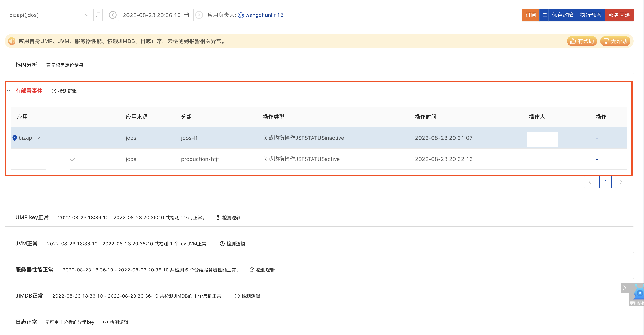
Task: Expand the production-htjf row chevron
Action: tap(72, 159)
